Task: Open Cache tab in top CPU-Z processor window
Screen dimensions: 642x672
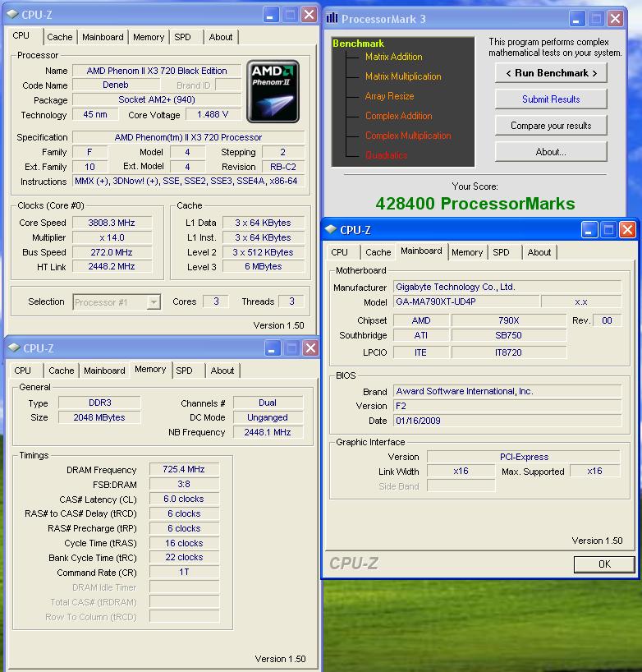Action: pyautogui.click(x=60, y=37)
